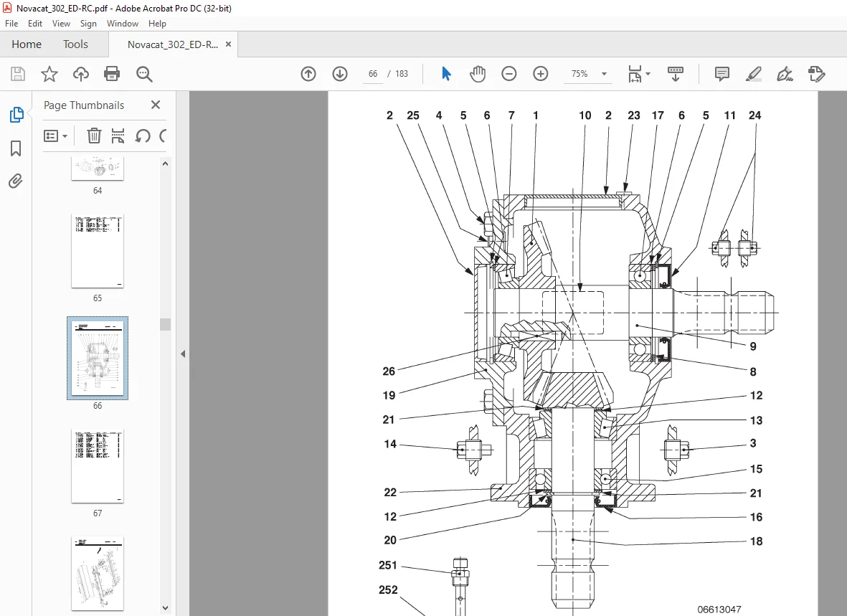Close the Page Thumbnails panel
The height and width of the screenshot is (616, 847).
pyautogui.click(x=156, y=105)
